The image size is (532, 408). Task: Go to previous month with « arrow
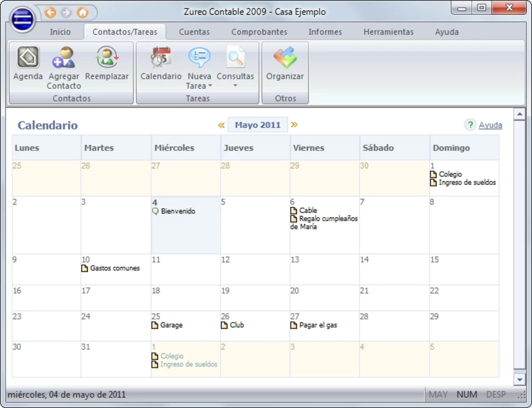[x=221, y=125]
